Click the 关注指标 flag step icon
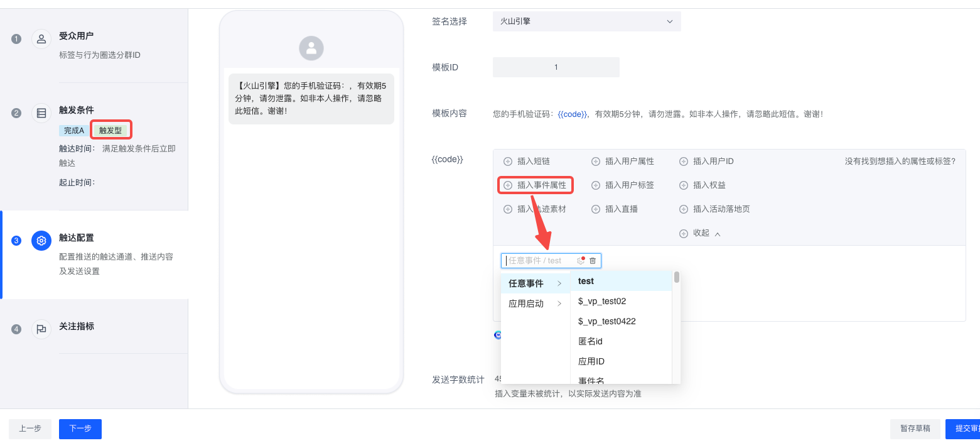 [x=41, y=329]
